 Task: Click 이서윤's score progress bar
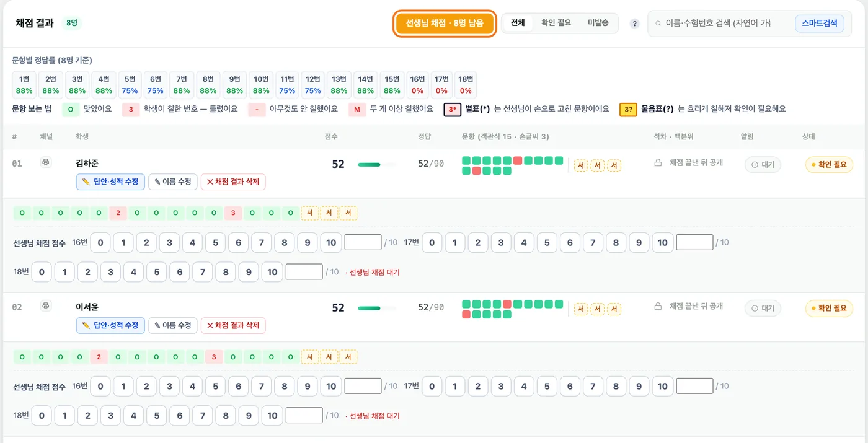point(376,309)
